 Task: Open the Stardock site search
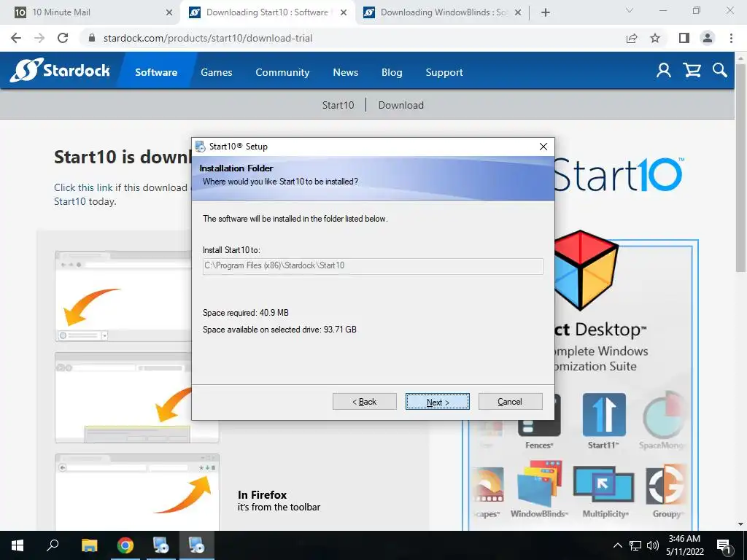720,71
